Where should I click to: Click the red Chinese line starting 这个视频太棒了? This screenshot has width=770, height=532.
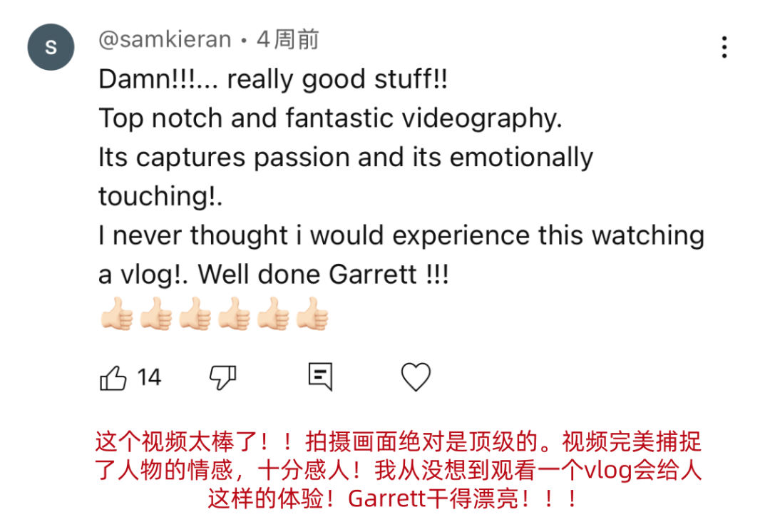click(398, 441)
